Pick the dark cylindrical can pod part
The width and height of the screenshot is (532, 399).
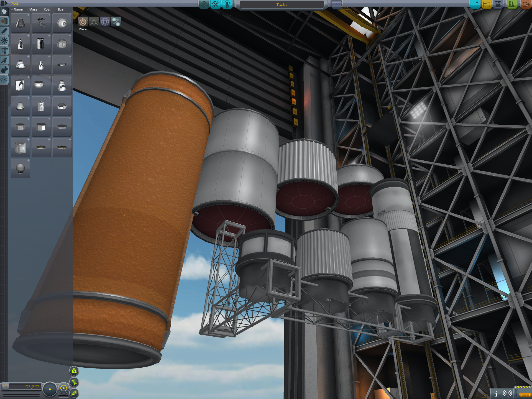click(x=41, y=44)
